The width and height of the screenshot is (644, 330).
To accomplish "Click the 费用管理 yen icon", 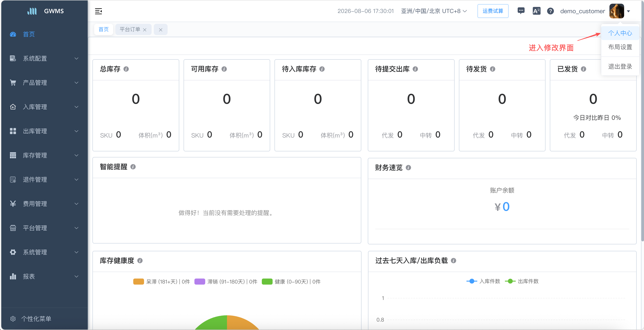I will [x=13, y=203].
